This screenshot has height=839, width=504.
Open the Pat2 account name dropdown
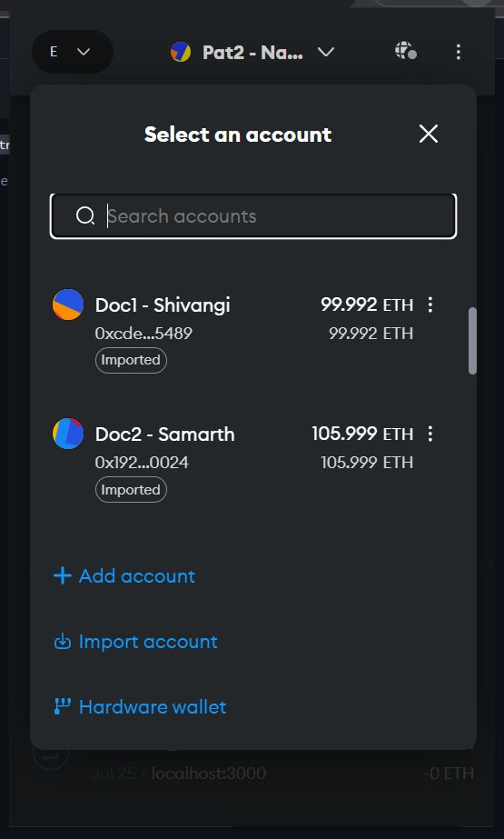(x=252, y=53)
